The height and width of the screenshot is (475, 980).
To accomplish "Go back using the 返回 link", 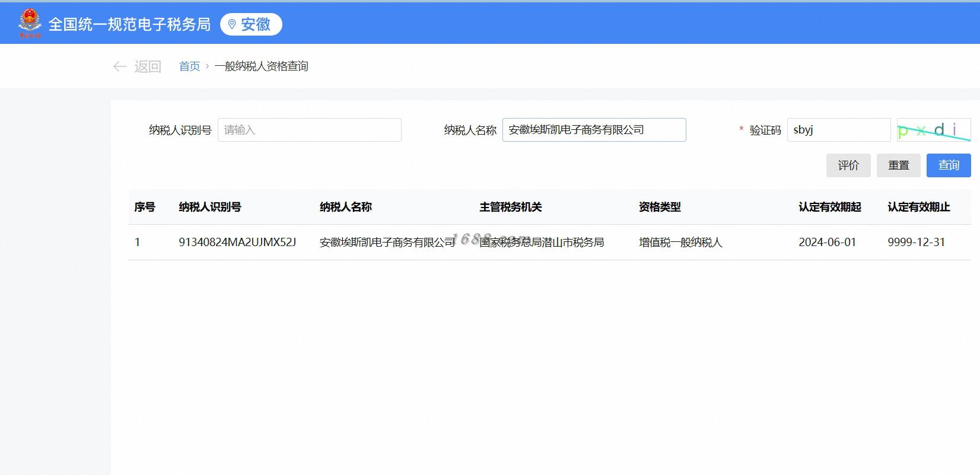I will tap(148, 66).
